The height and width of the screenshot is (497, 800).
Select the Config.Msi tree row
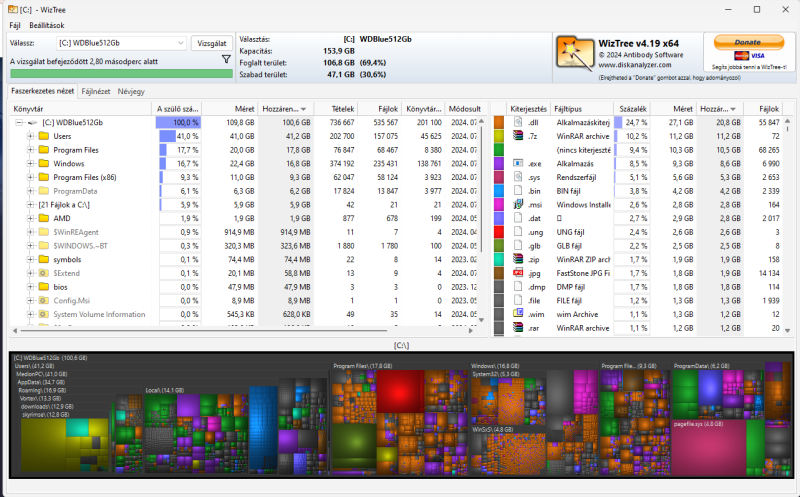(x=244, y=301)
